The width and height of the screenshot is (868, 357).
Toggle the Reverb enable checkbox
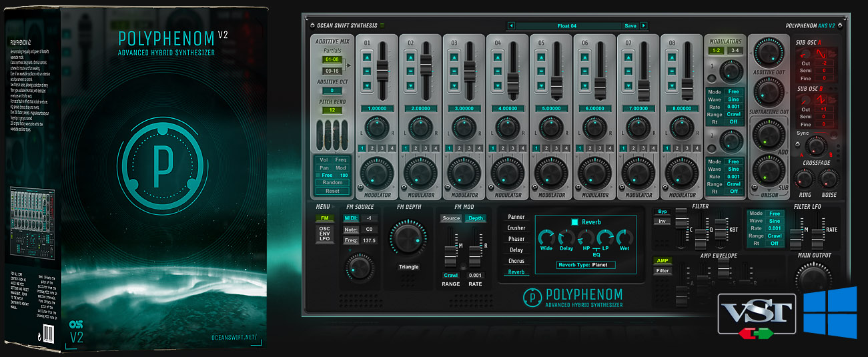pyautogui.click(x=575, y=222)
